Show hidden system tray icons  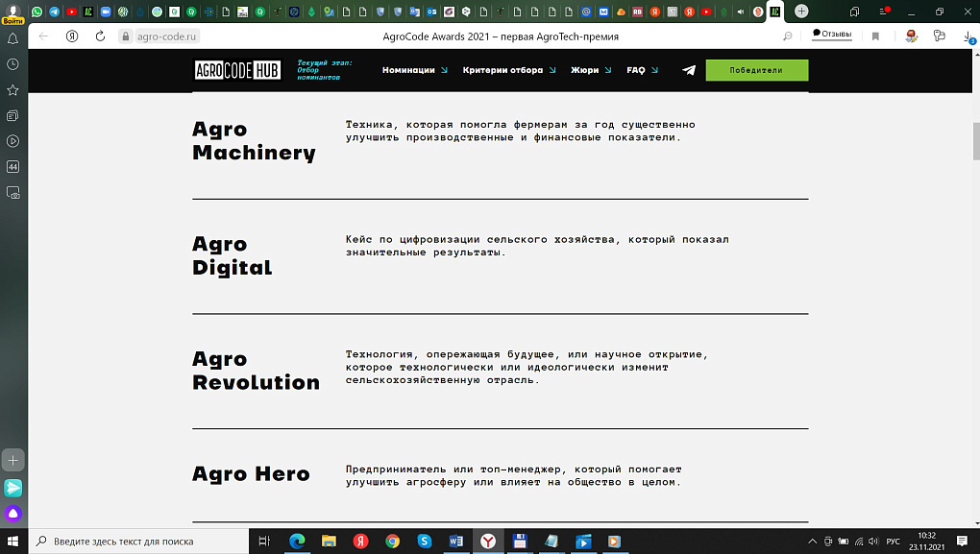tap(812, 542)
